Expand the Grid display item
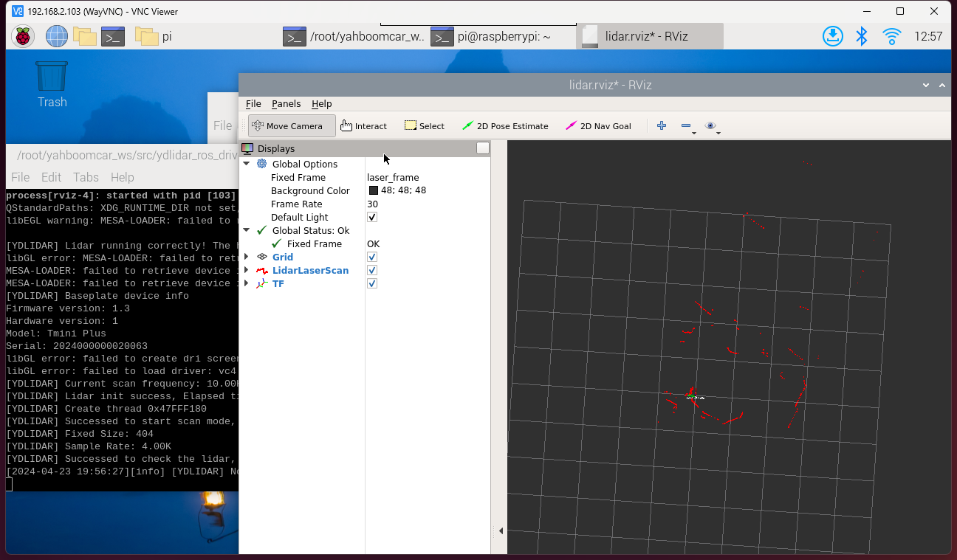 [x=247, y=257]
